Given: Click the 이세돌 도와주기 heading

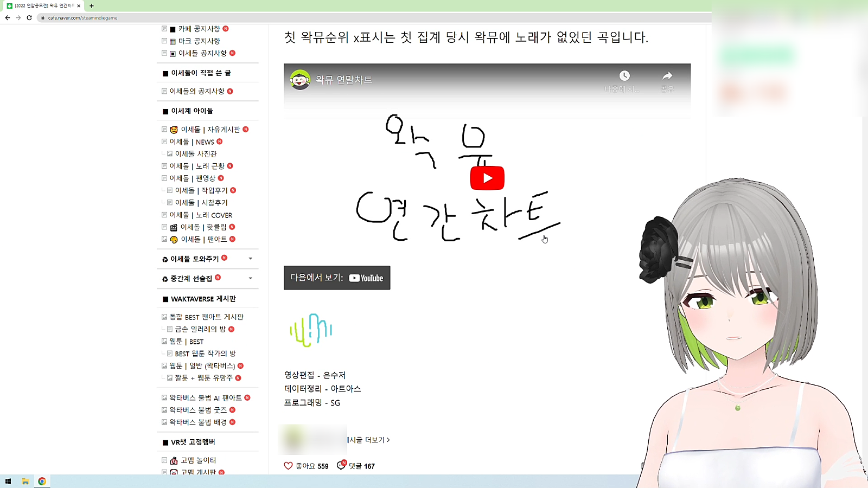Looking at the screenshot, I should tap(195, 259).
